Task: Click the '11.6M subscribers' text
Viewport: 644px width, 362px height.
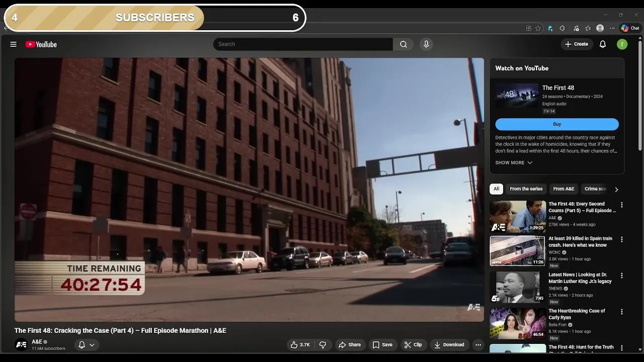Action: coord(48,348)
